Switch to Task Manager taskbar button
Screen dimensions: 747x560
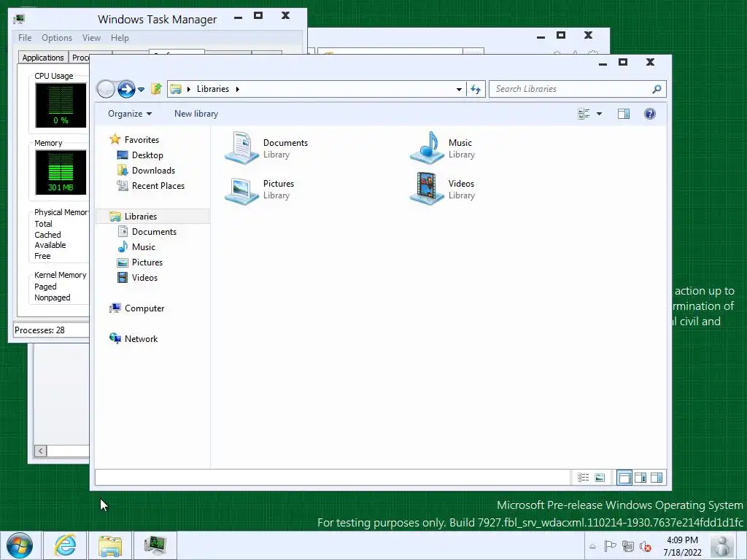155,545
